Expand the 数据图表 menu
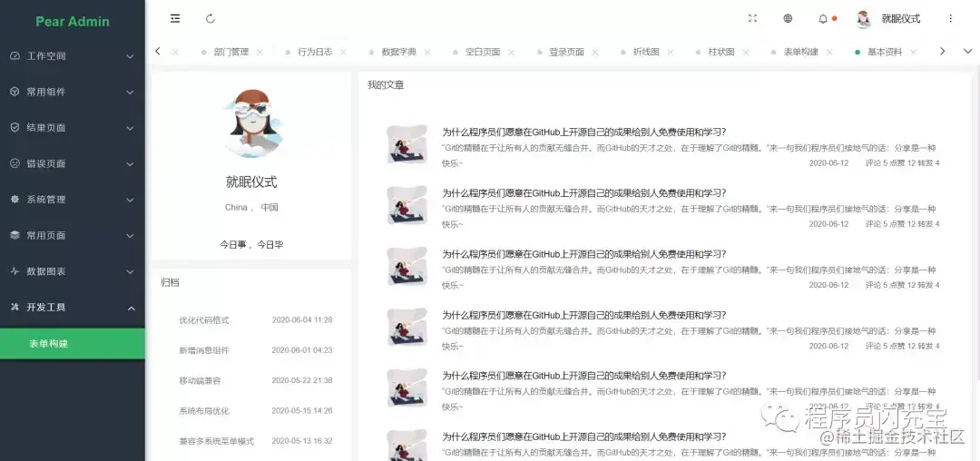Viewport: 980px width, 461px height. click(130, 271)
